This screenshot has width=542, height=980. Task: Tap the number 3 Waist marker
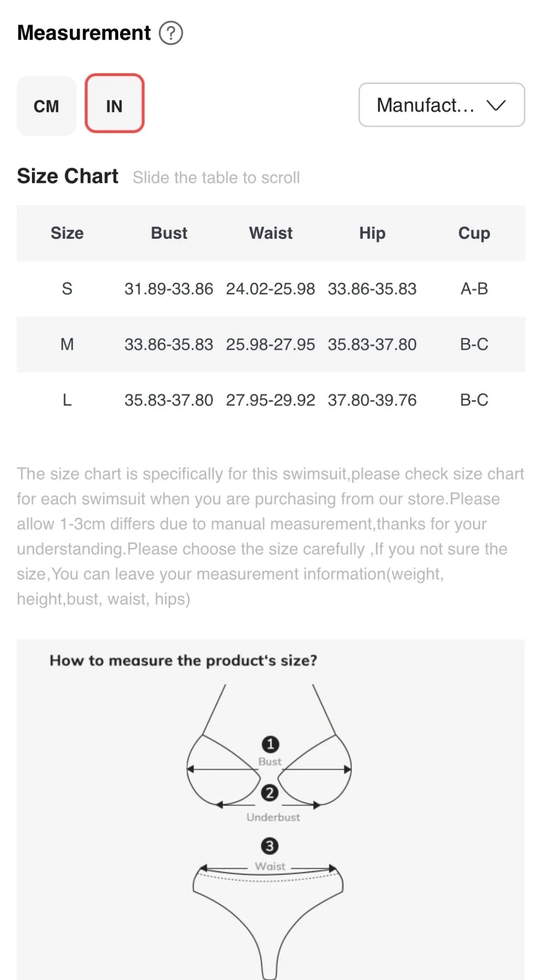click(x=270, y=846)
